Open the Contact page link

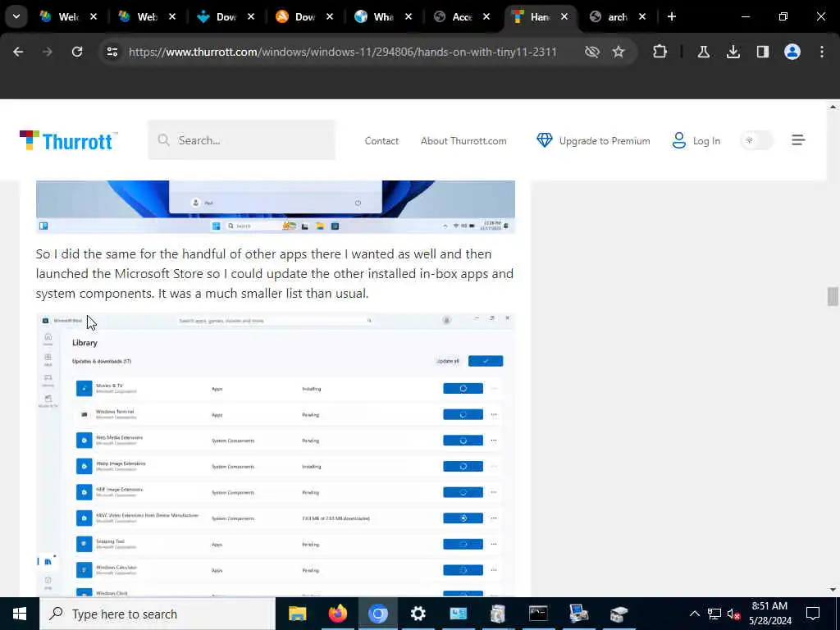(x=381, y=141)
